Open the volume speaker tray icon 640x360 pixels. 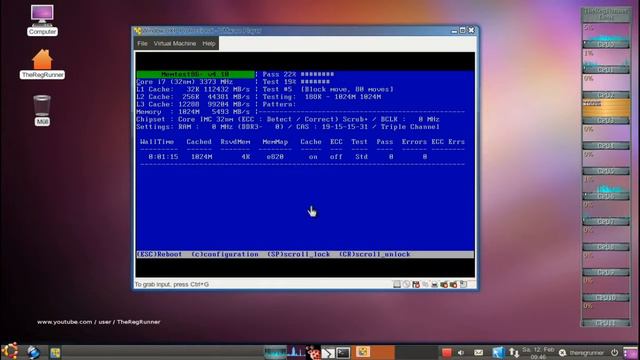[x=461, y=352]
